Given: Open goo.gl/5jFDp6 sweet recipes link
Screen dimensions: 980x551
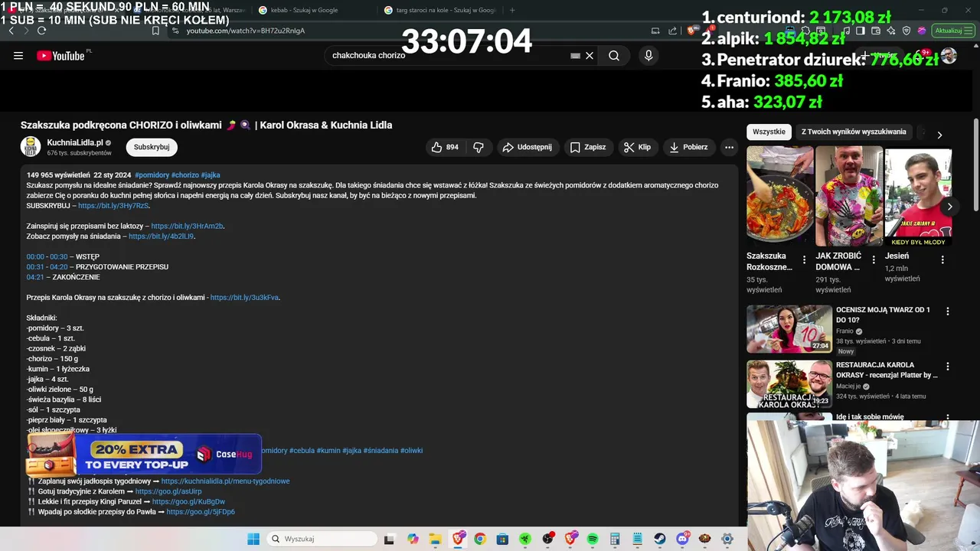Looking at the screenshot, I should pyautogui.click(x=201, y=512).
